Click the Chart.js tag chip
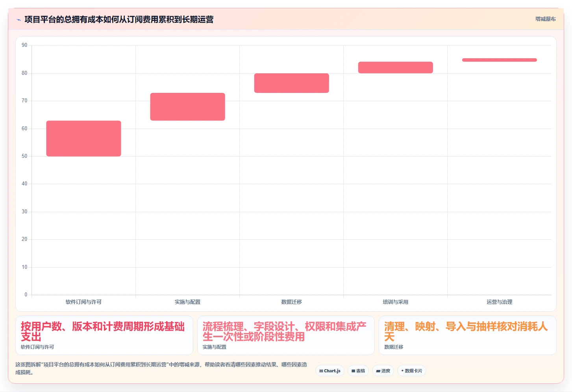This screenshot has height=392, width=572. 330,371
